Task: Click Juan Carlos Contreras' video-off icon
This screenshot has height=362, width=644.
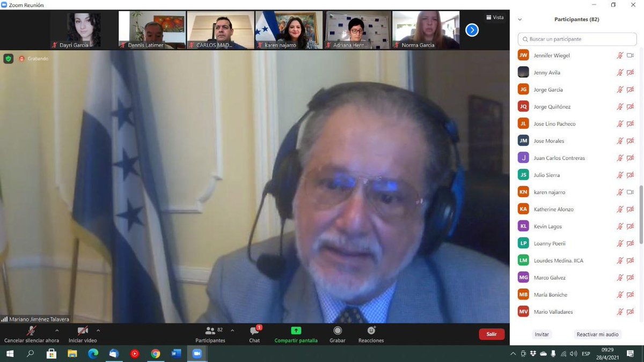Action: coord(631,158)
